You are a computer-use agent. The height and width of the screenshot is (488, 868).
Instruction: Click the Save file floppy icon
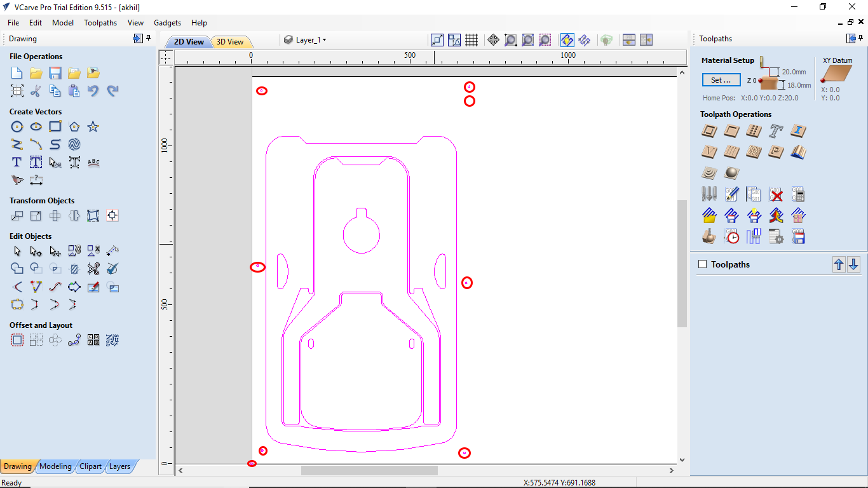(x=55, y=73)
